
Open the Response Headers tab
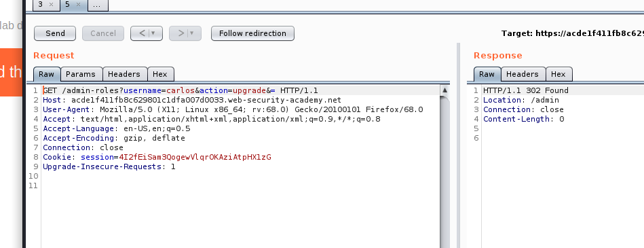(523, 74)
